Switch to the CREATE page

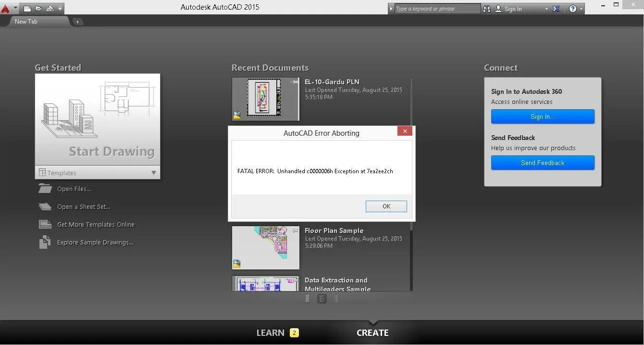point(372,332)
